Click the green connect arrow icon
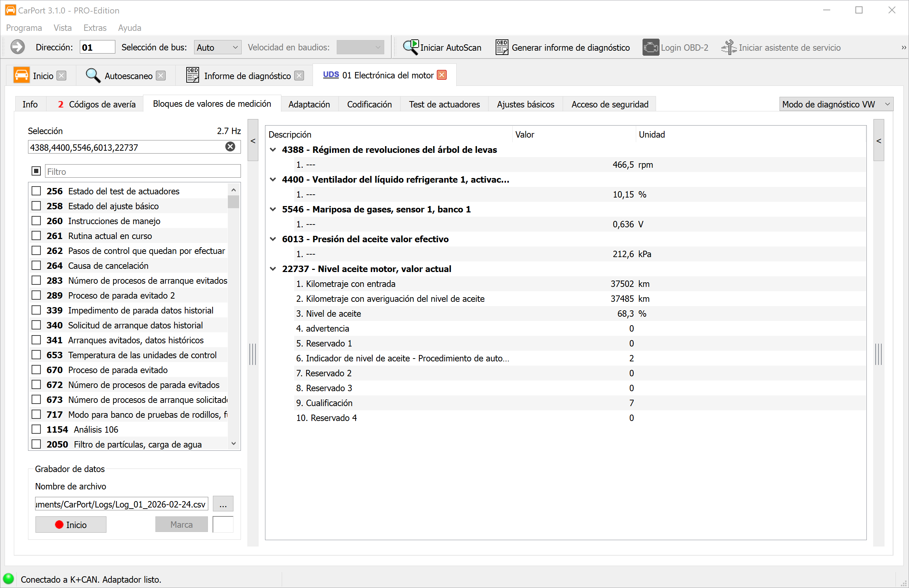 [18, 48]
